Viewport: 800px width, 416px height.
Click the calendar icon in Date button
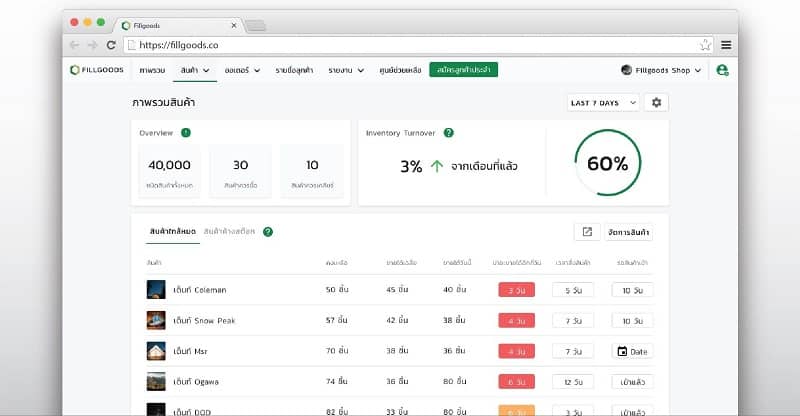coord(622,351)
